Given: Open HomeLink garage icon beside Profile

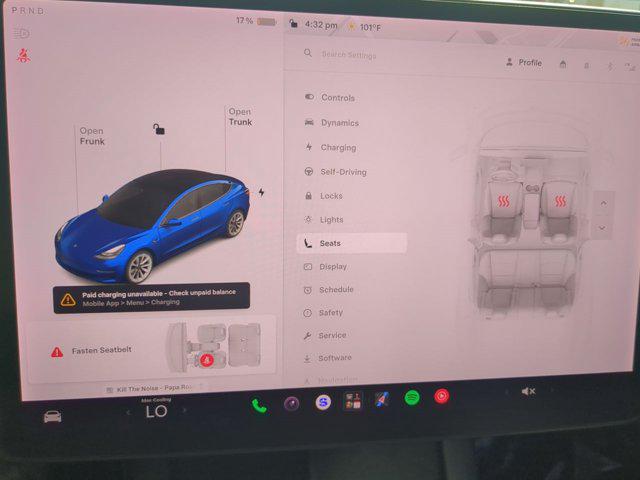Looking at the screenshot, I should 563,64.
